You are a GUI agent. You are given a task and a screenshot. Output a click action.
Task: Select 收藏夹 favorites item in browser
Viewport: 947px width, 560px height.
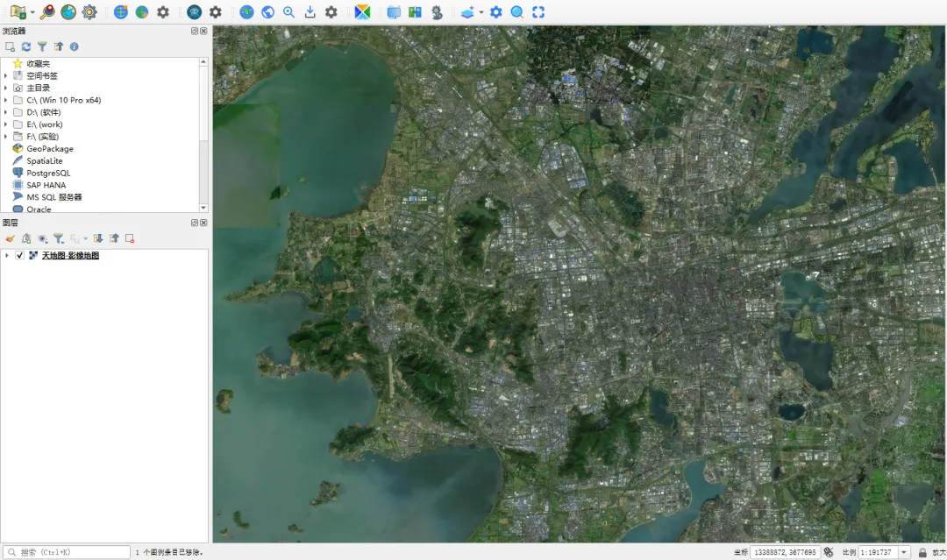tap(38, 63)
